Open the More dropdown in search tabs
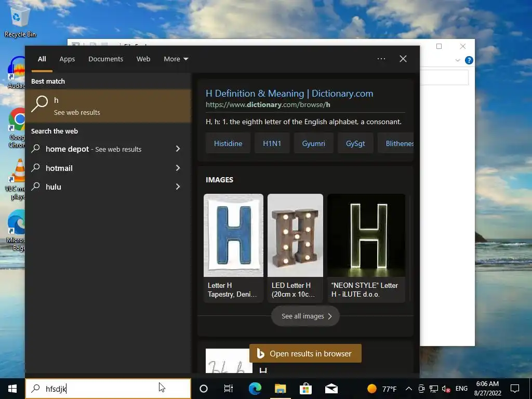The height and width of the screenshot is (399, 532). (x=176, y=59)
